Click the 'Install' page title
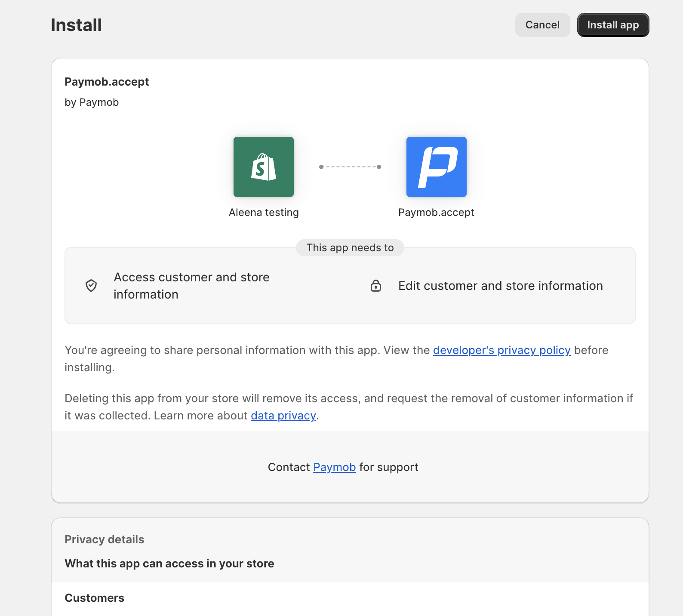The image size is (683, 616). pos(77,25)
